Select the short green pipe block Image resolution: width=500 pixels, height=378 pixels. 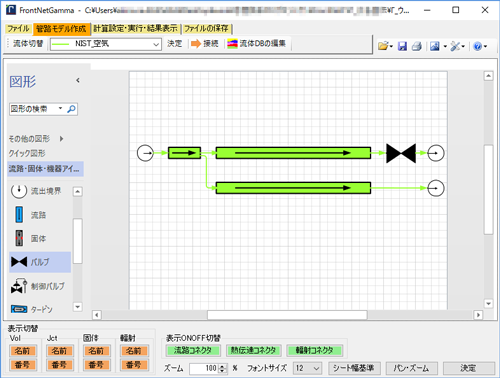(x=184, y=153)
